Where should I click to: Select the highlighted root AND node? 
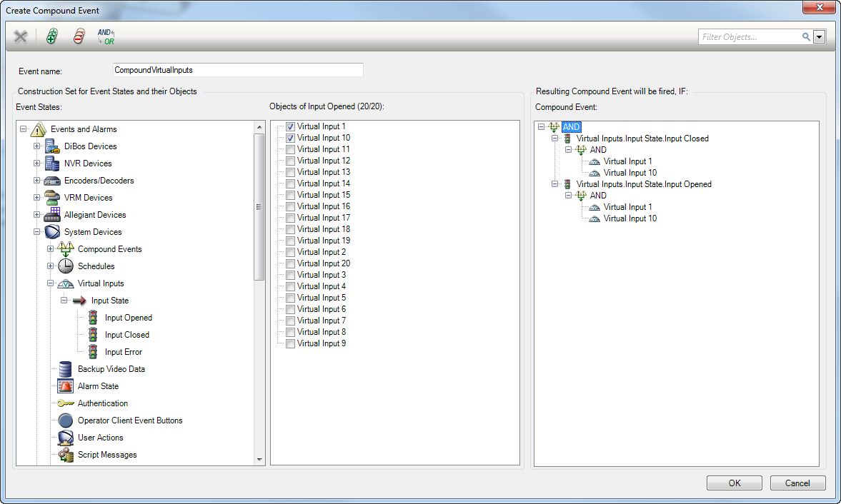571,127
